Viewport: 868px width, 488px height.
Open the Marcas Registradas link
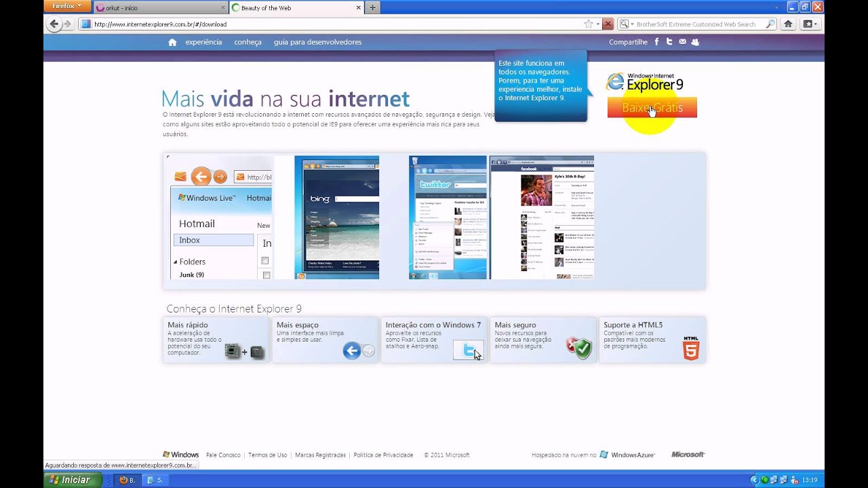[x=320, y=455]
